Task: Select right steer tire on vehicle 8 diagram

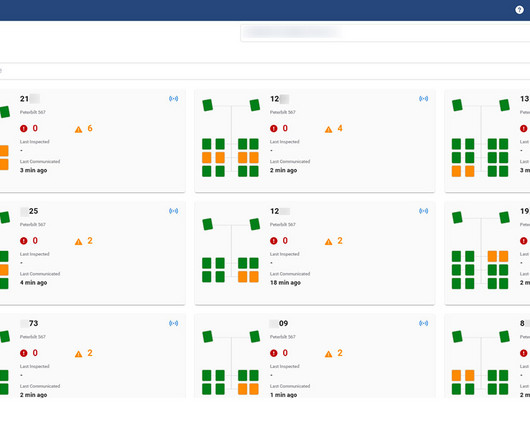Action: pyautogui.click(x=505, y=337)
